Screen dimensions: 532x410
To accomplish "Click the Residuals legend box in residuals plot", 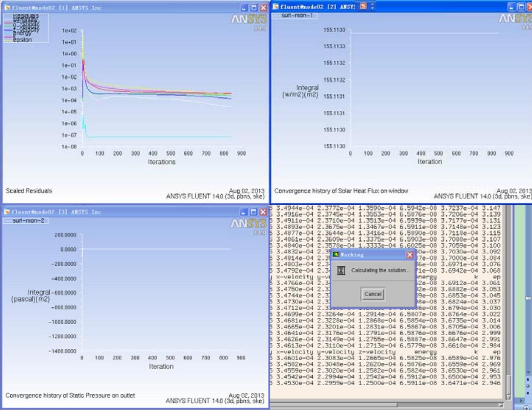I will coord(26,28).
